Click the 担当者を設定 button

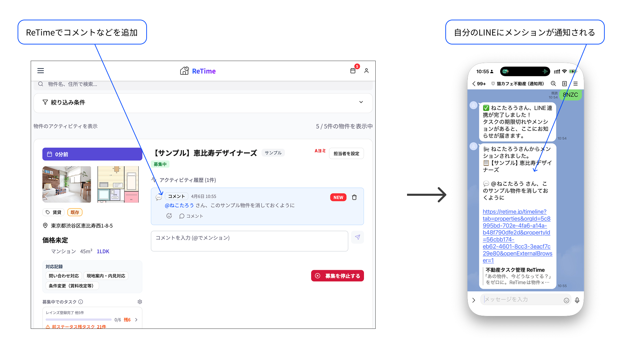click(346, 153)
